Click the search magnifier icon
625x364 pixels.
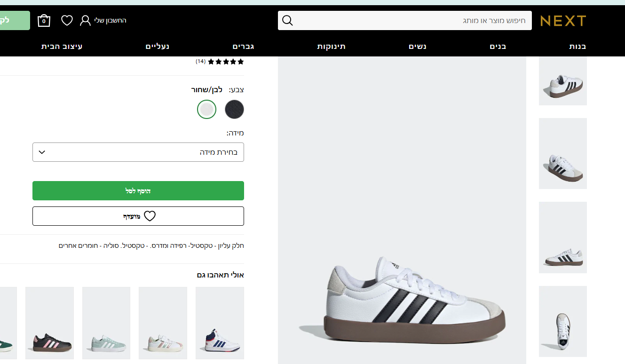click(287, 21)
